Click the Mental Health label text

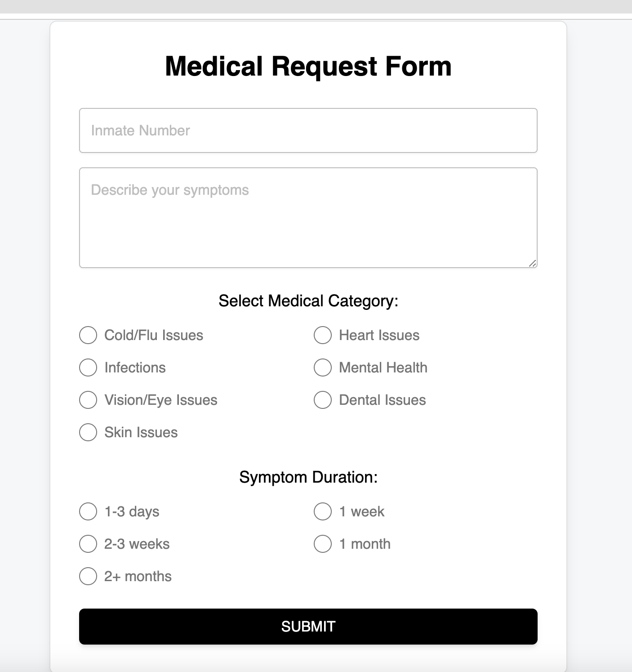383,367
